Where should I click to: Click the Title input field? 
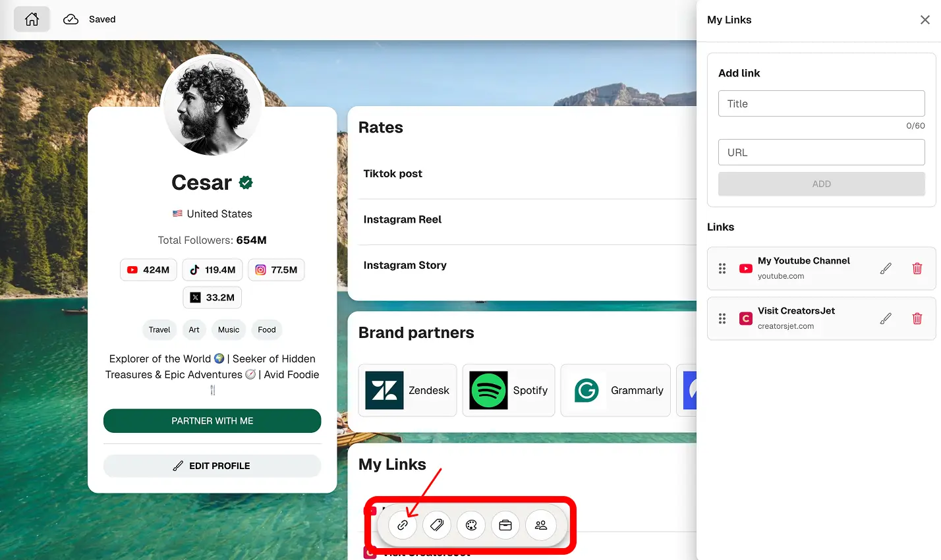pos(821,103)
